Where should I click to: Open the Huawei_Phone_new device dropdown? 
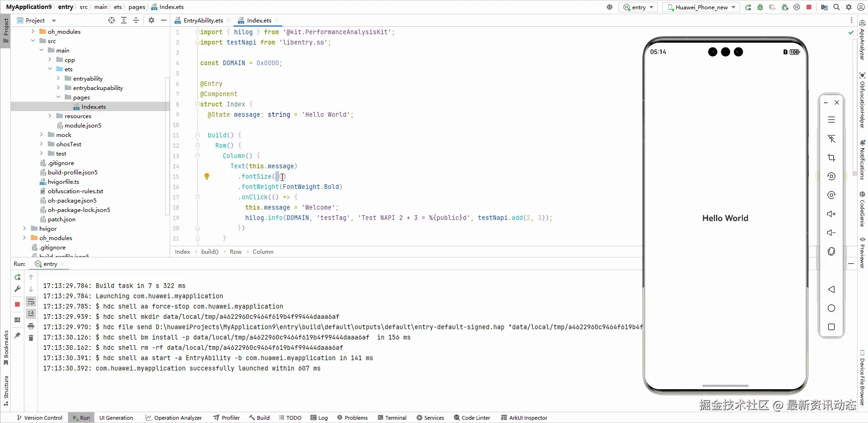pos(701,7)
